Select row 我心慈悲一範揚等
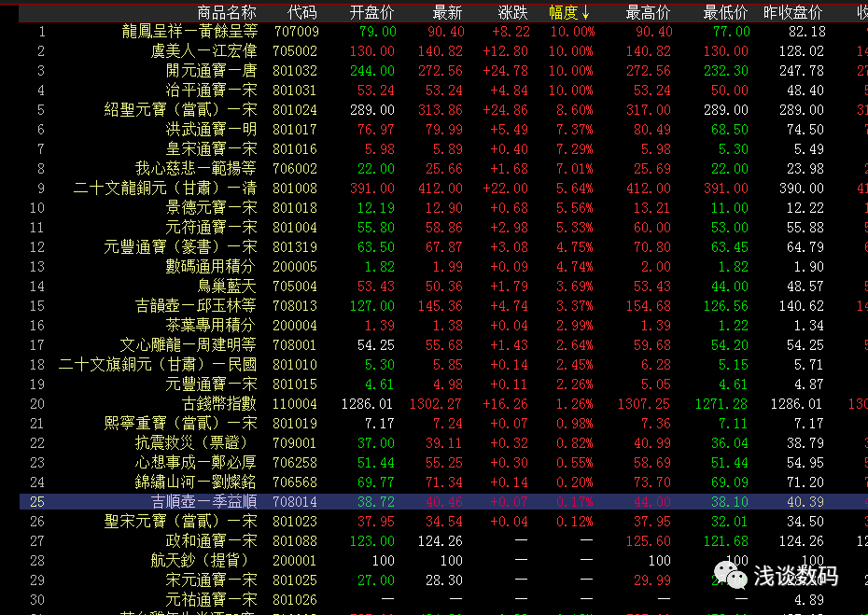 pyautogui.click(x=442, y=168)
